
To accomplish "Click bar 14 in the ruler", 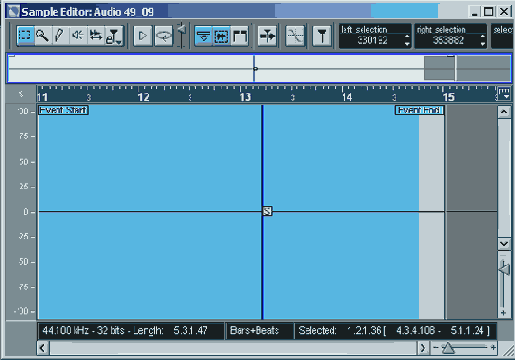I will [x=347, y=97].
